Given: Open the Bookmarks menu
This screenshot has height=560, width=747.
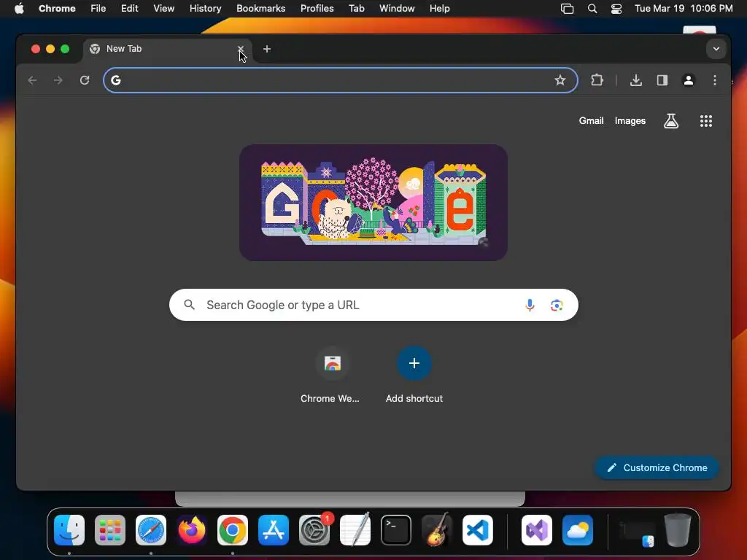Looking at the screenshot, I should click(260, 8).
